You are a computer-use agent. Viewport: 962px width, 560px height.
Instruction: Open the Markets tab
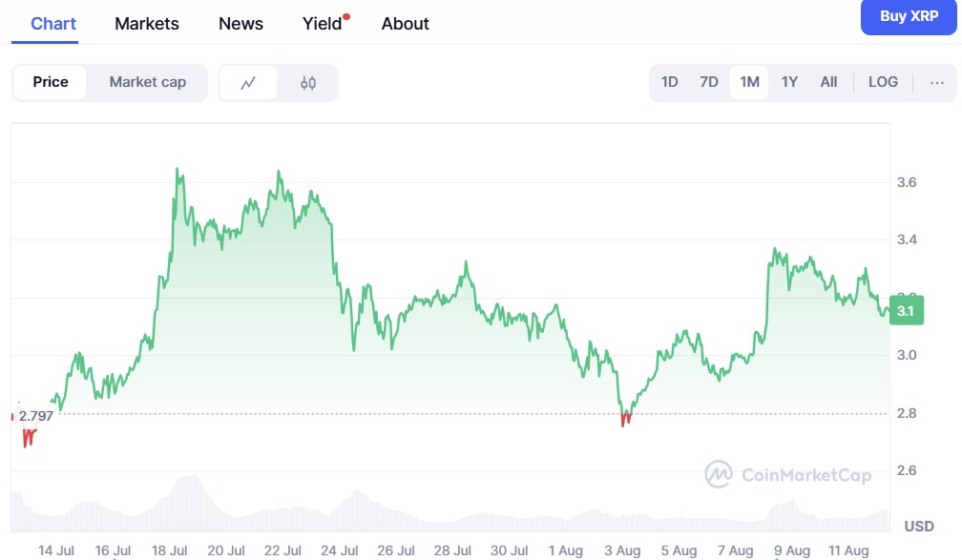tap(146, 23)
